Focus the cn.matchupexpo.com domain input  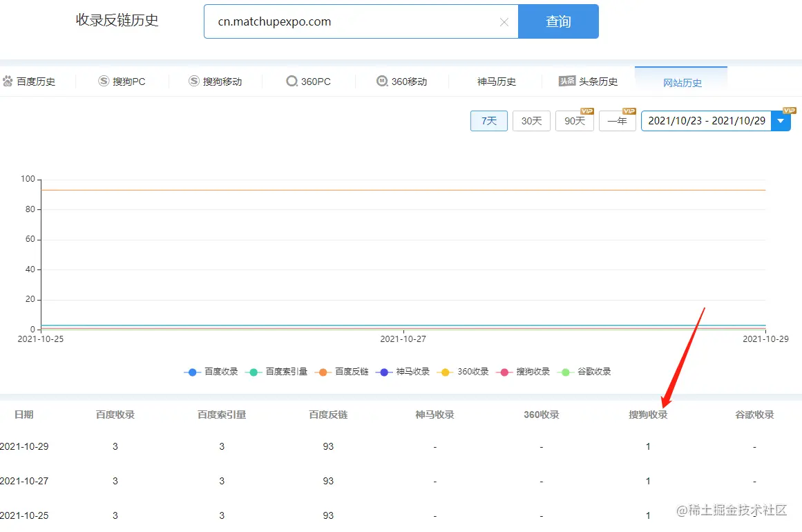click(x=361, y=21)
